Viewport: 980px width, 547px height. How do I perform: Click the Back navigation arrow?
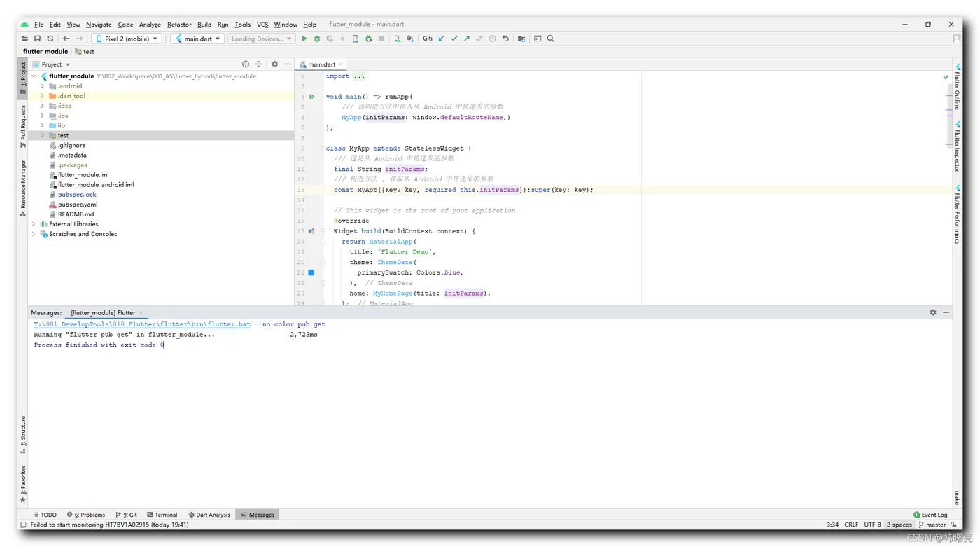click(66, 39)
